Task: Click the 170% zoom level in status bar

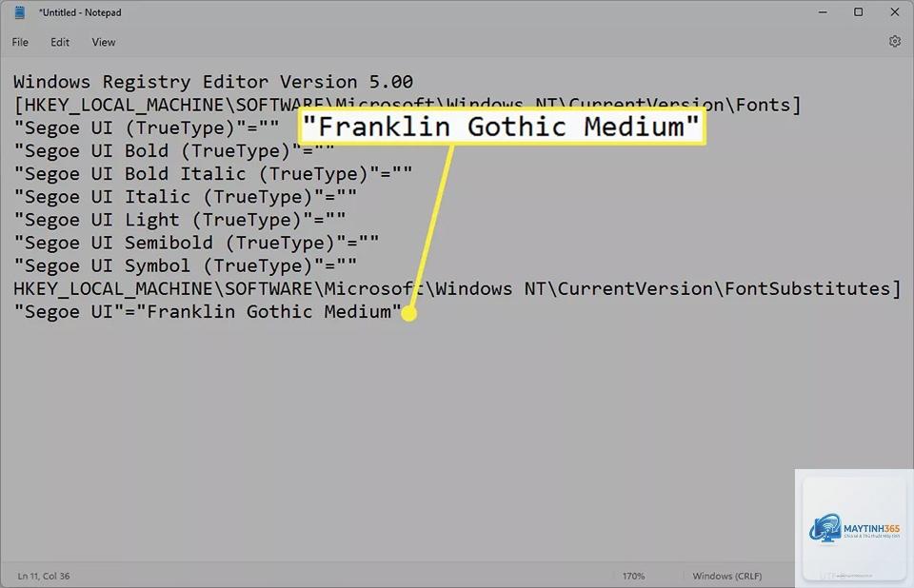Action: [x=633, y=576]
